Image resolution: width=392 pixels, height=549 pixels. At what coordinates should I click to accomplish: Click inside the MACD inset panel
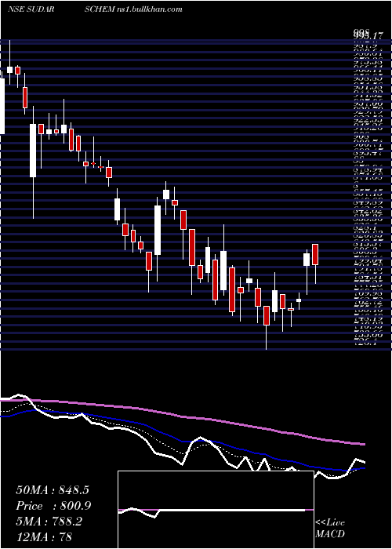point(216,510)
